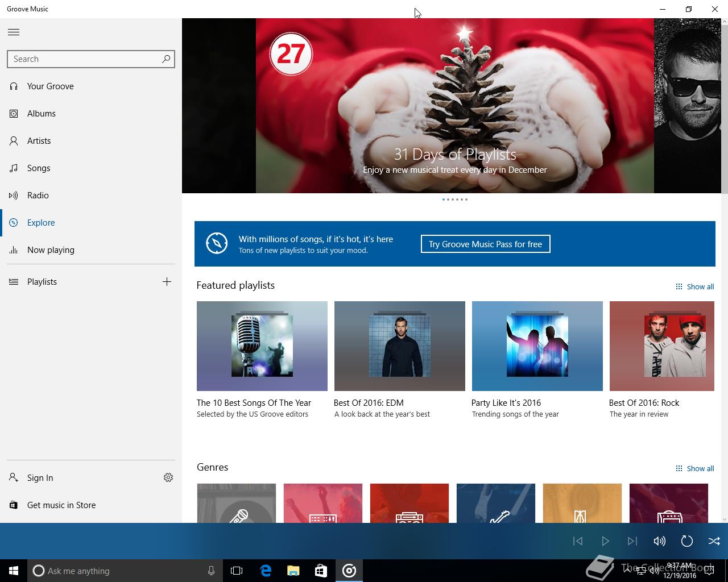Open the Windows Start menu
This screenshot has width=728, height=582.
pyautogui.click(x=14, y=571)
